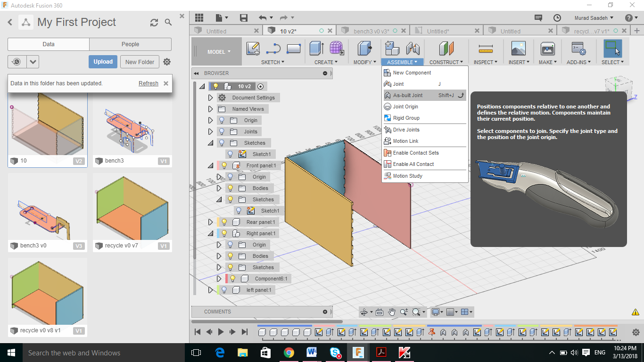Go back from My First Project

coord(10,22)
